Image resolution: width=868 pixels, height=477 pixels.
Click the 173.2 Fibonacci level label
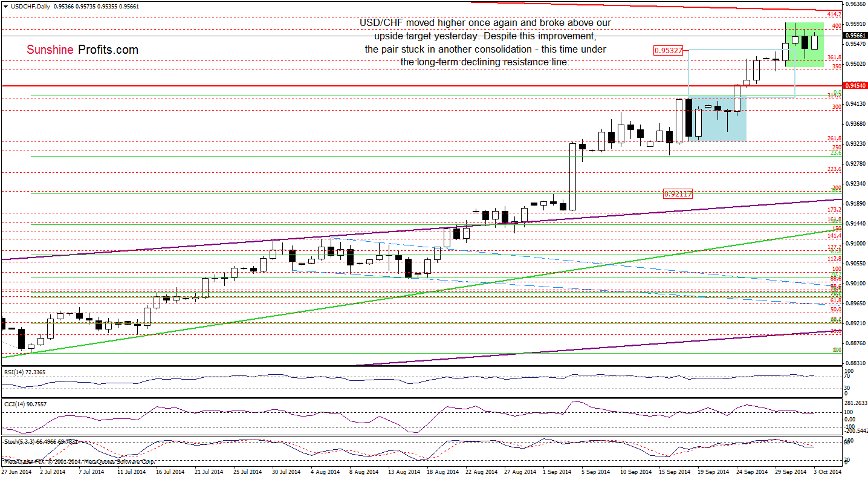pos(835,210)
